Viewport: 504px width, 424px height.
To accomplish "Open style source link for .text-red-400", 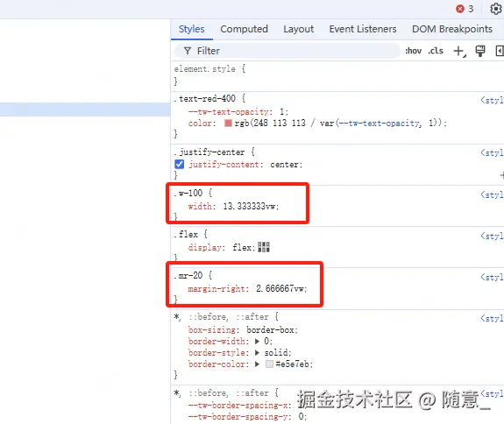I will 492,100.
